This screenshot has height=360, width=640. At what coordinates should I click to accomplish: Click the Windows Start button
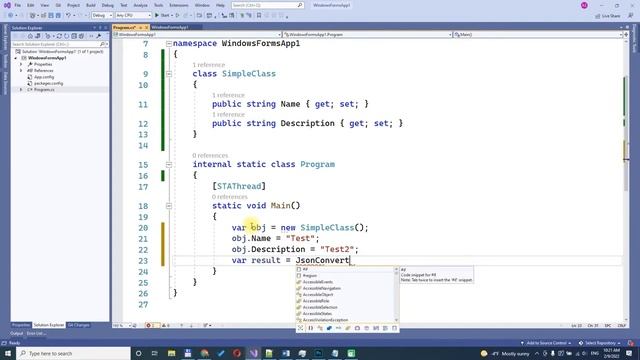coord(7,353)
